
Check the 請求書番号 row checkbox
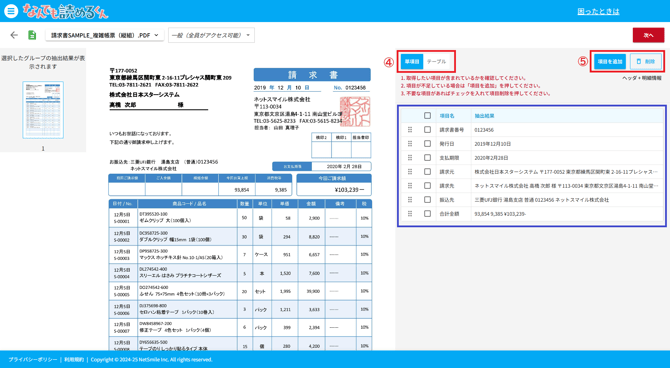(427, 130)
